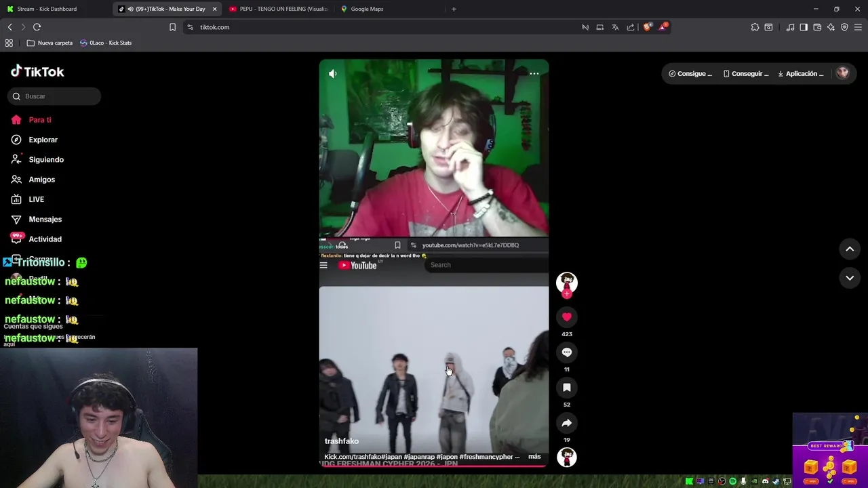Image resolution: width=868 pixels, height=488 pixels.
Task: Open the Steam tray icon
Action: (776, 481)
